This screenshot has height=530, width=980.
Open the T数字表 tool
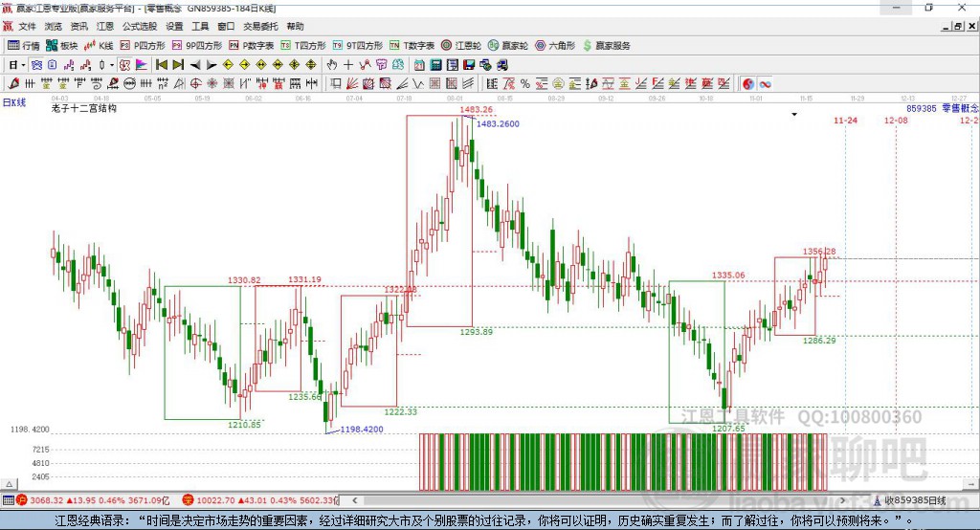[x=412, y=46]
